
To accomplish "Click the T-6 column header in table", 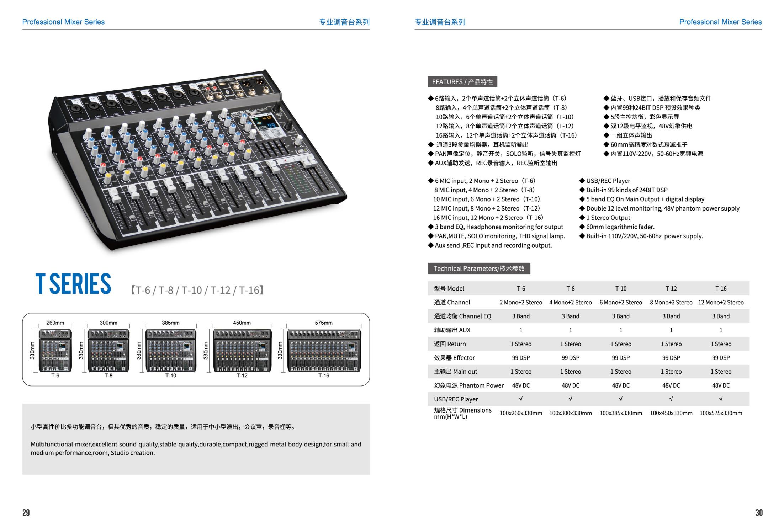I will pyautogui.click(x=521, y=288).
